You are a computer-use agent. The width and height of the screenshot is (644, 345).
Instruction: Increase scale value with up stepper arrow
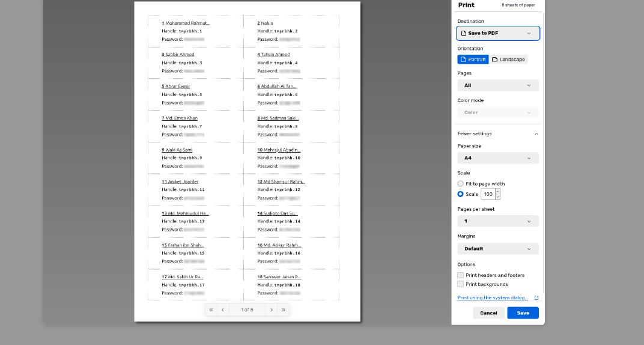pos(497,192)
